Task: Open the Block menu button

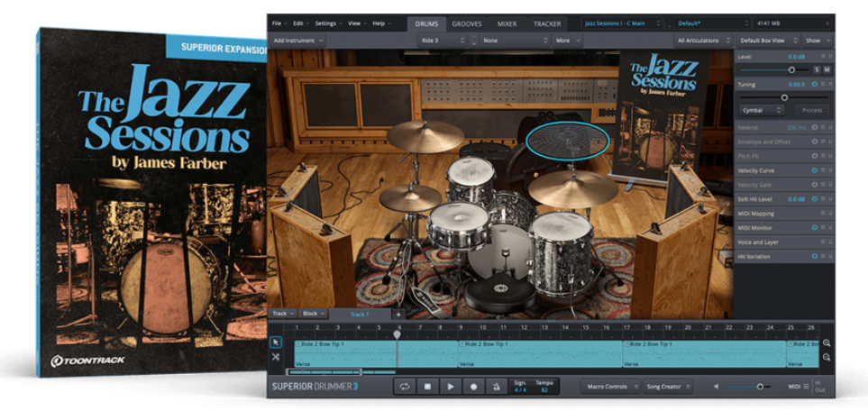Action: click(x=314, y=314)
